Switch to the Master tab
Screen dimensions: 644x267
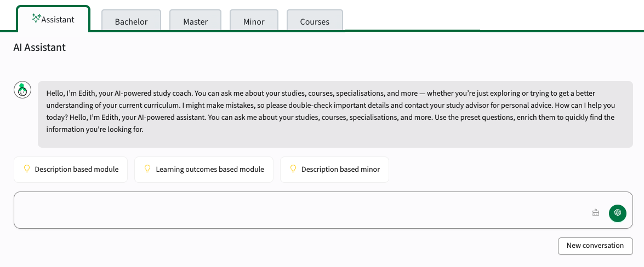(x=196, y=20)
